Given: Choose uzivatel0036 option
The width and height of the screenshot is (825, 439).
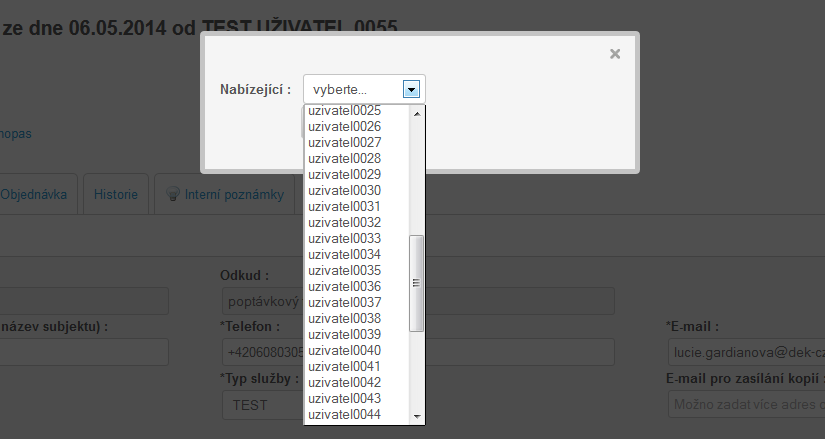Looking at the screenshot, I should 357,286.
